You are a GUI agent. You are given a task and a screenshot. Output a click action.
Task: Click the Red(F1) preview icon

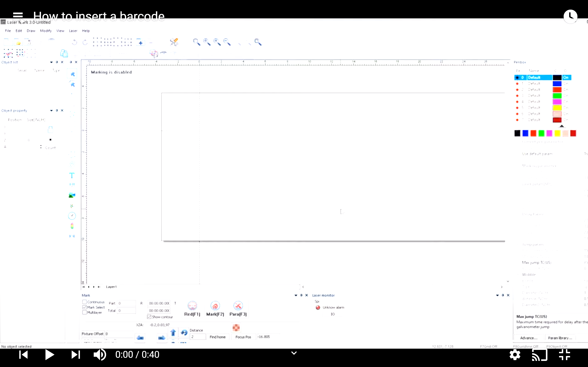coord(192,306)
